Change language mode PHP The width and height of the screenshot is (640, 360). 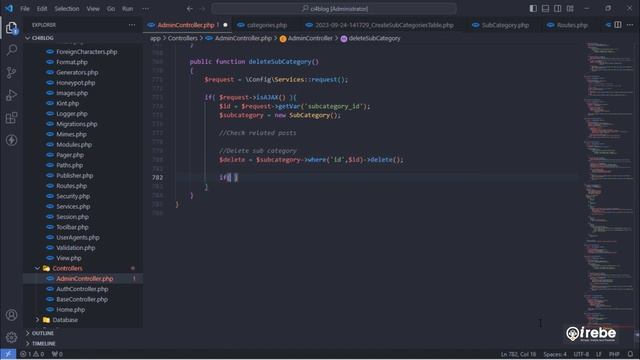click(614, 354)
